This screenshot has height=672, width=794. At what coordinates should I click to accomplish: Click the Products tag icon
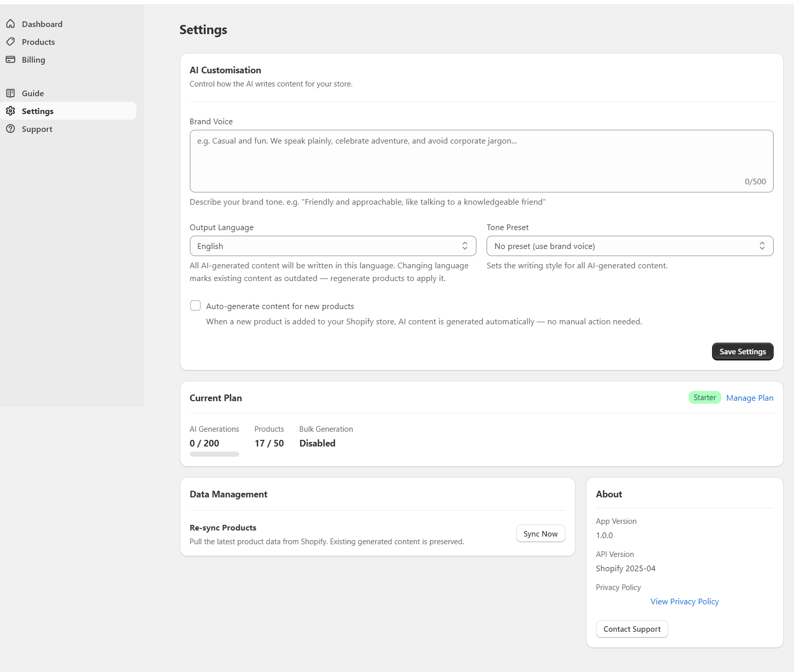10,42
